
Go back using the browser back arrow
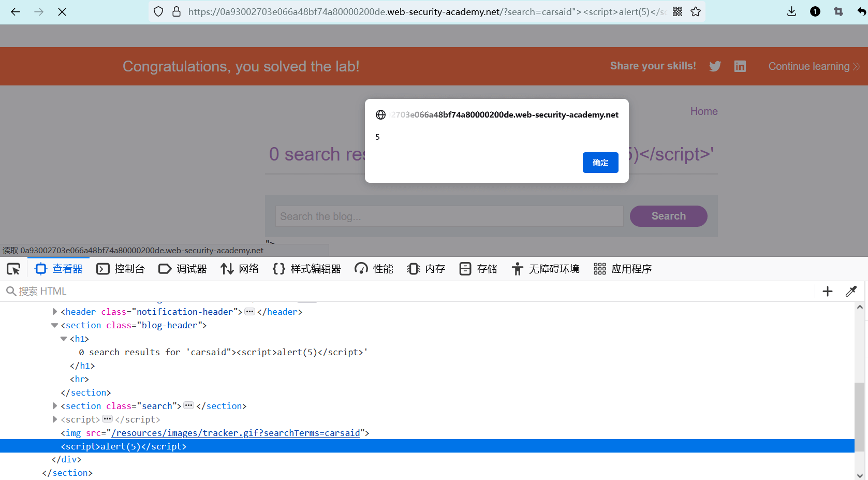pyautogui.click(x=16, y=11)
